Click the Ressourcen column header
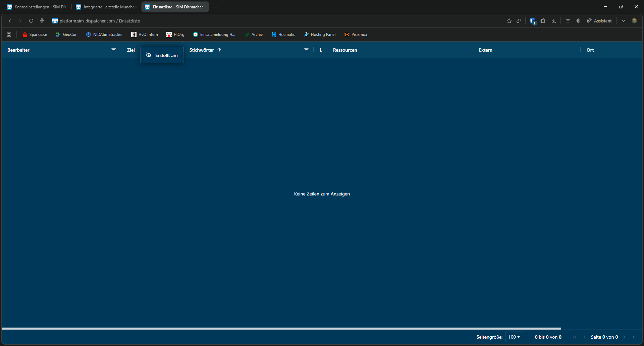The image size is (644, 346). coord(345,50)
